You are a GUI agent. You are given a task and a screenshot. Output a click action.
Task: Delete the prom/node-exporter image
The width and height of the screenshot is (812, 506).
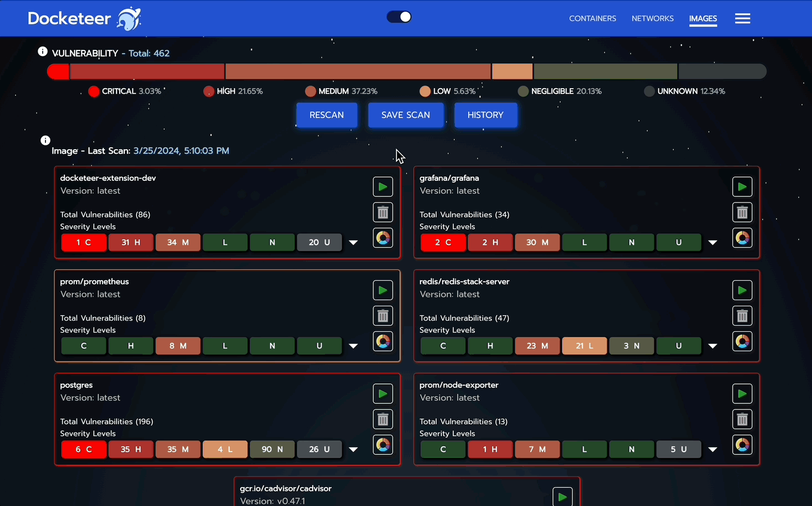pos(742,419)
